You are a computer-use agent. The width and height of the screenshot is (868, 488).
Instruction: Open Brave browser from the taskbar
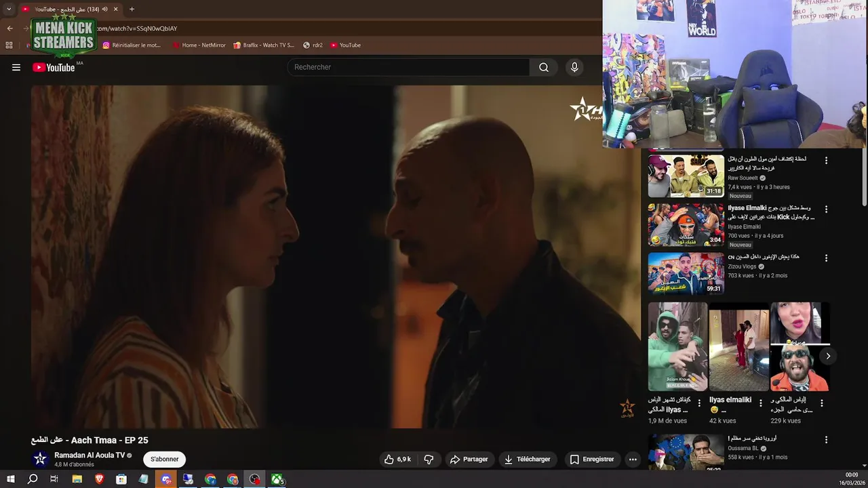(x=100, y=479)
